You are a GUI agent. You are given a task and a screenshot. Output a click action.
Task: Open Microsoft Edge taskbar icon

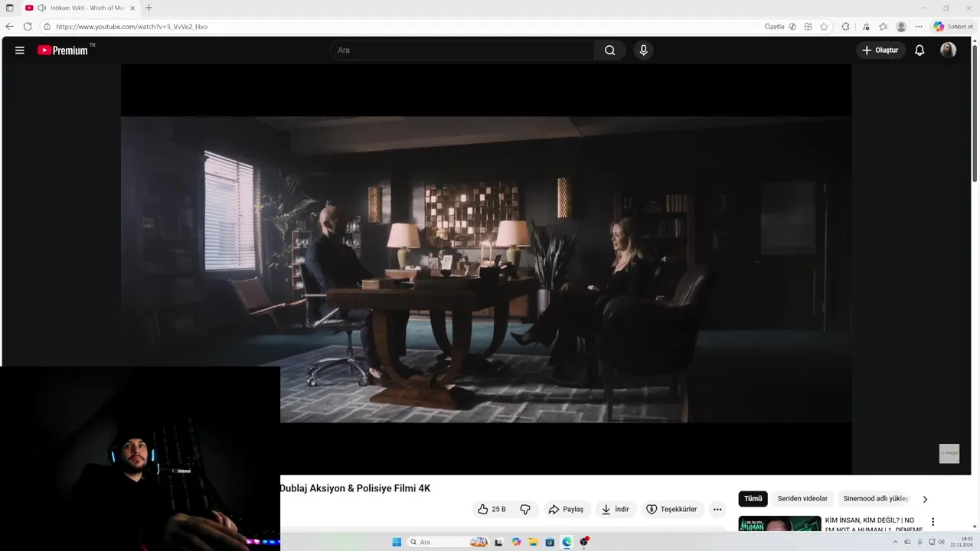tap(567, 542)
